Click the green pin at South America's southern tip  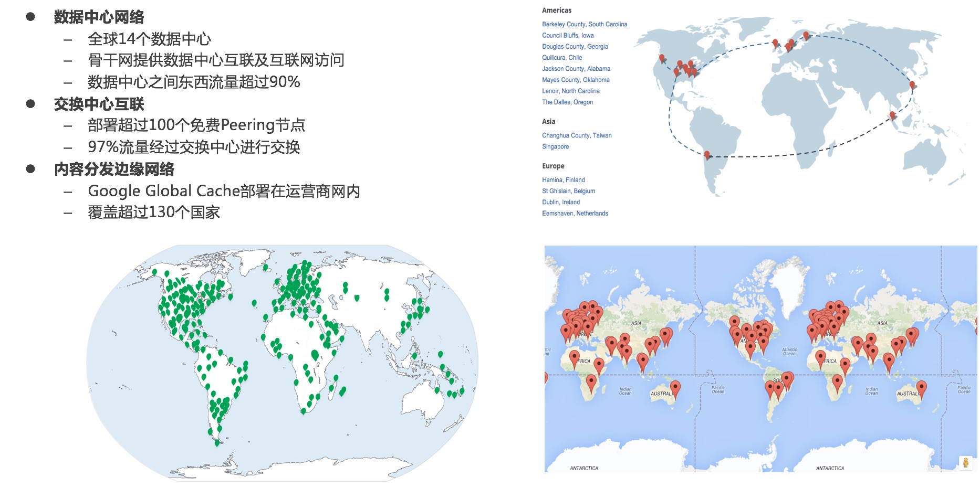tap(217, 442)
